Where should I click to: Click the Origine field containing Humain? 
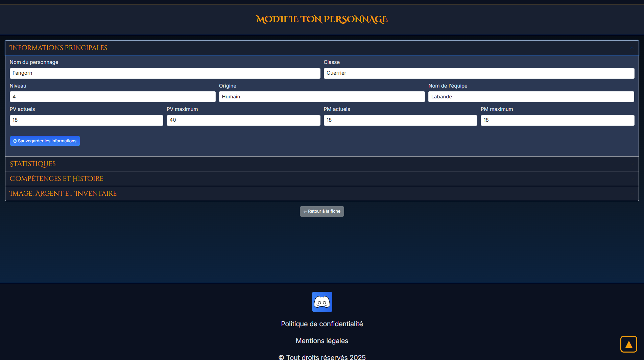[x=321, y=97]
